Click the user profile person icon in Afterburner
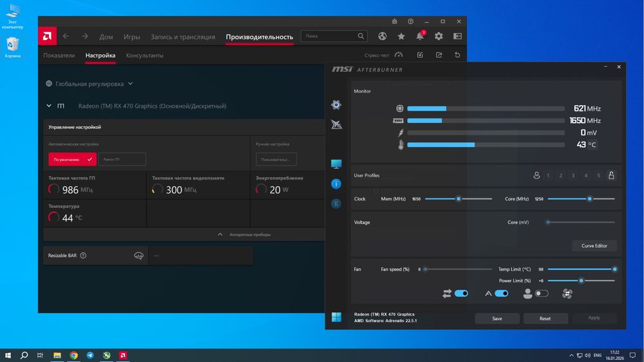The image size is (644, 362). pyautogui.click(x=536, y=175)
